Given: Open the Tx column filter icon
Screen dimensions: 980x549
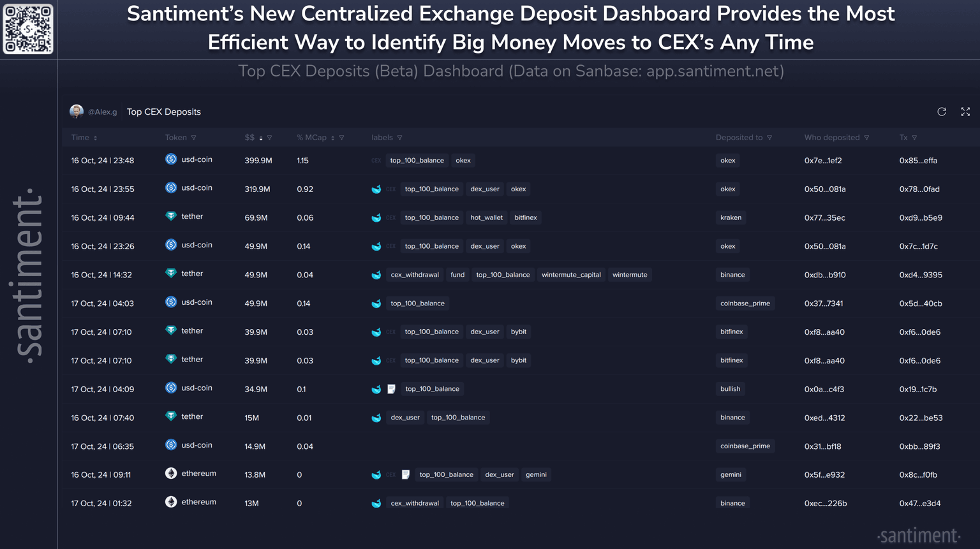Looking at the screenshot, I should pos(914,138).
